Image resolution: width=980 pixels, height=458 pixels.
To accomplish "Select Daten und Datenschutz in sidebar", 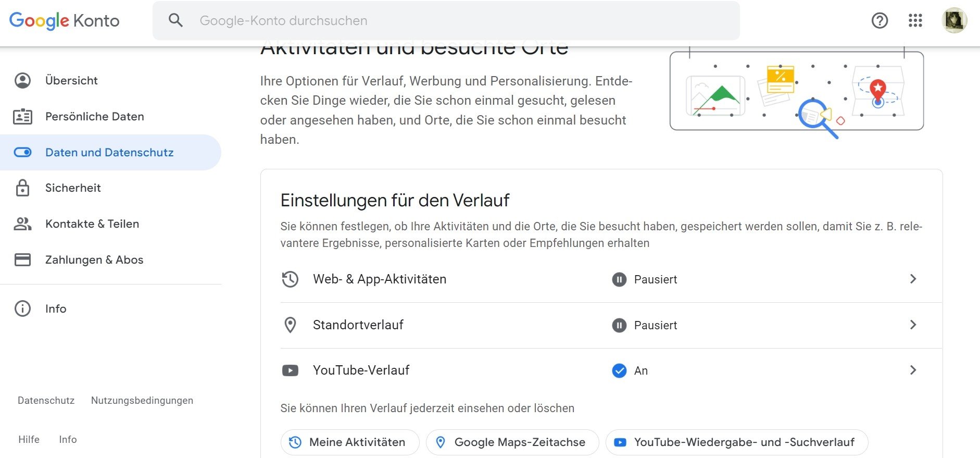I will (110, 152).
